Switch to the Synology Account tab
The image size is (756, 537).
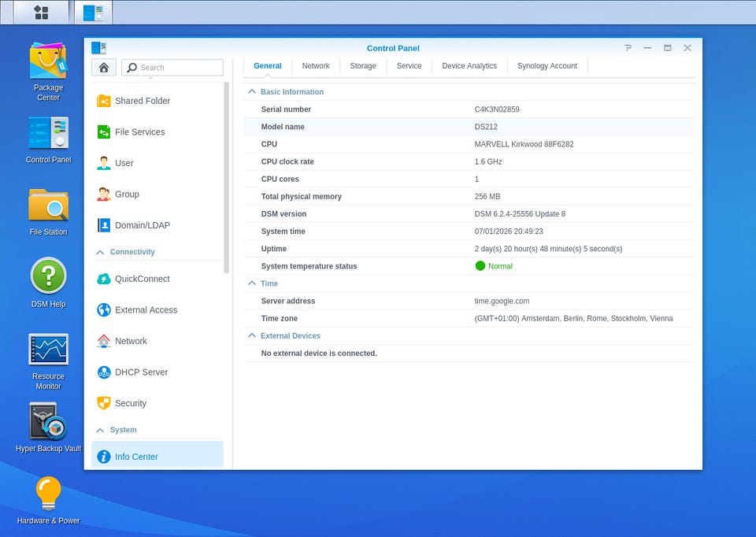point(547,66)
